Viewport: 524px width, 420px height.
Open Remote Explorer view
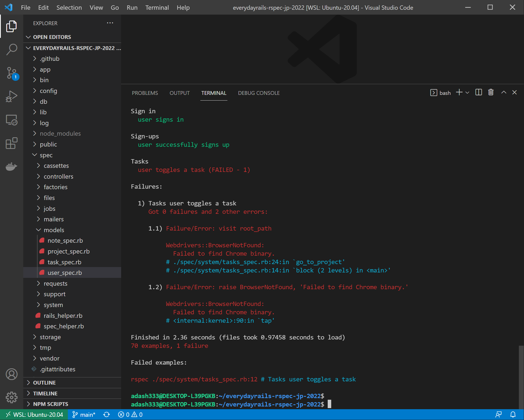[11, 120]
